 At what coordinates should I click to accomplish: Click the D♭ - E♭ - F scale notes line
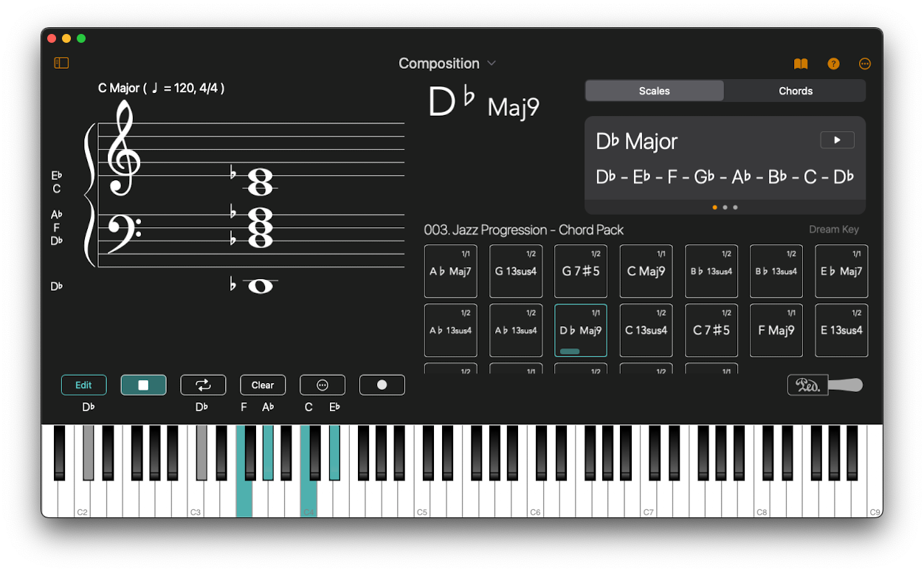[x=725, y=177]
